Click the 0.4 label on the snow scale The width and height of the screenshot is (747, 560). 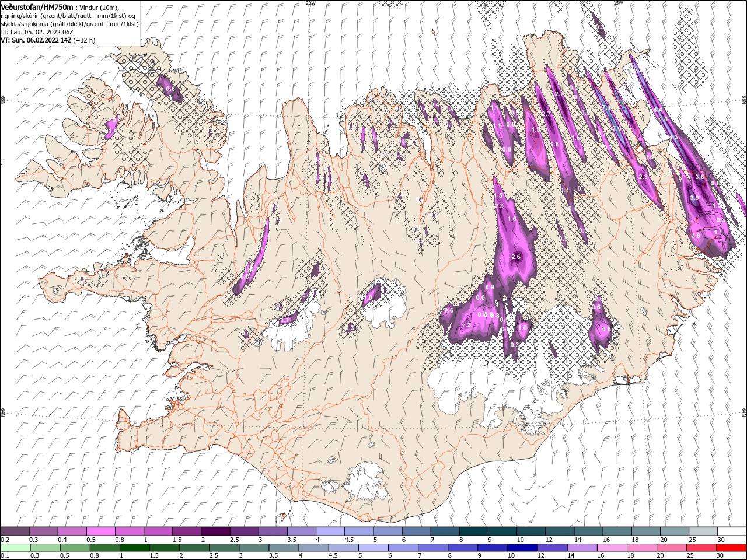[62, 540]
